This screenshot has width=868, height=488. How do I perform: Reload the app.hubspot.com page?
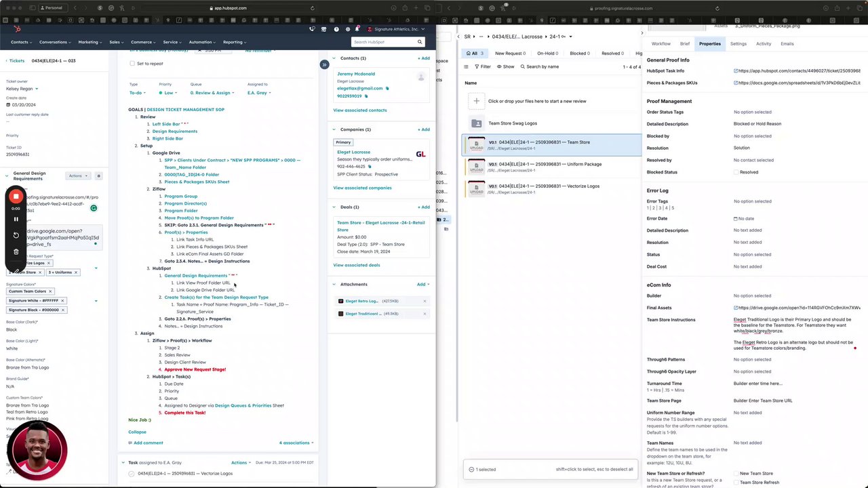click(313, 8)
